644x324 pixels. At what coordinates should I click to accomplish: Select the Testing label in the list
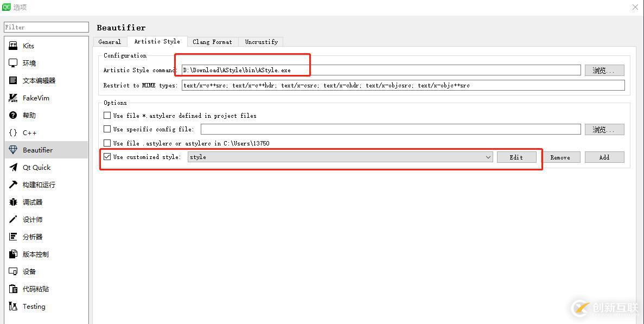click(34, 306)
